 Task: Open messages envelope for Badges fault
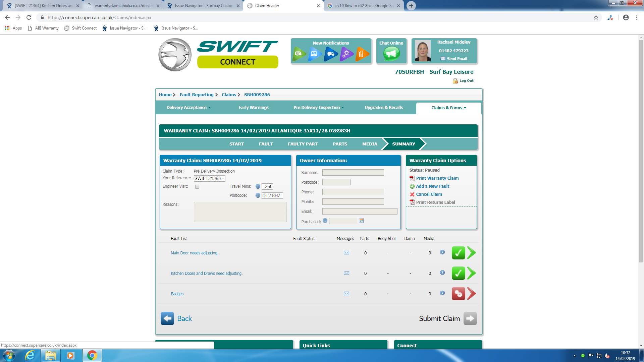[x=346, y=294]
